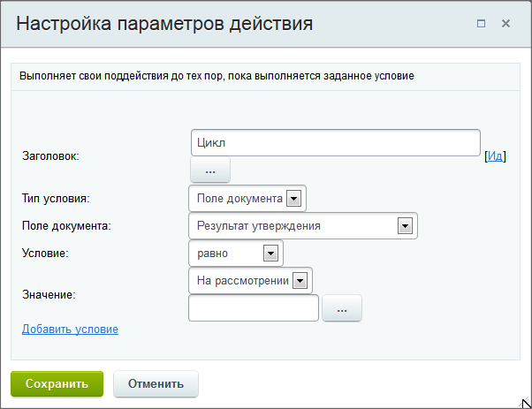Expand the Условие равно dropdown
The image size is (532, 409).
[236, 254]
